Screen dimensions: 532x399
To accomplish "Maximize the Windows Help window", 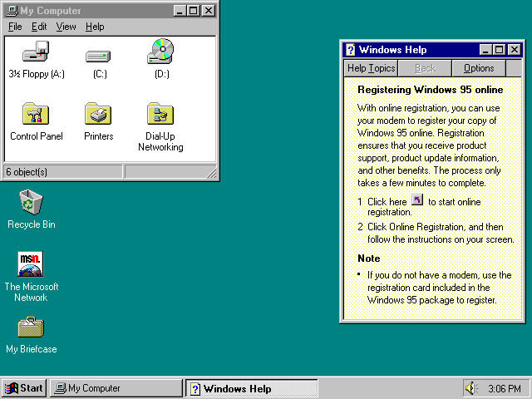I will pyautogui.click(x=500, y=50).
